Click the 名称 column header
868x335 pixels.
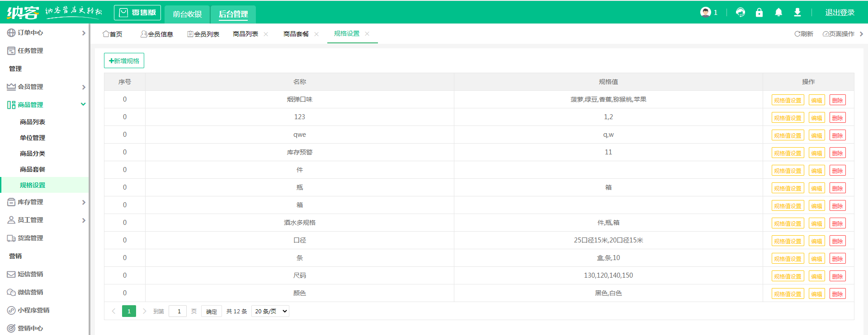pyautogui.click(x=300, y=82)
